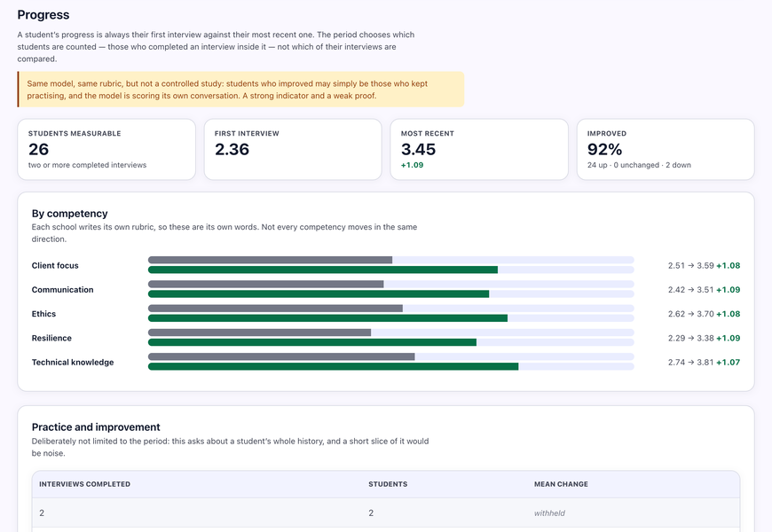Click the Communication row label
772x532 pixels.
62,289
